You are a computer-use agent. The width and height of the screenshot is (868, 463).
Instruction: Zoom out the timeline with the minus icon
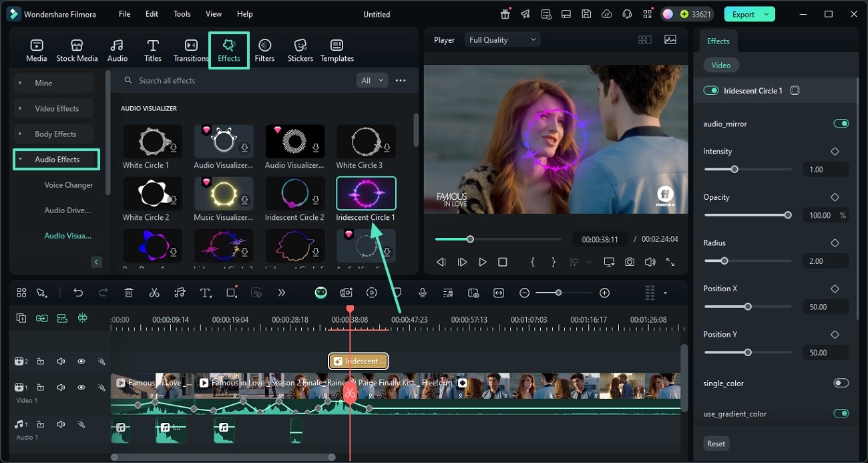point(525,293)
